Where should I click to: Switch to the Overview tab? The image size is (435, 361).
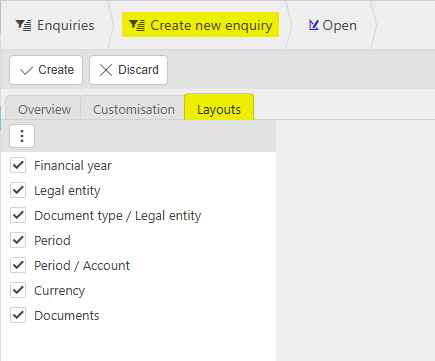pyautogui.click(x=44, y=109)
